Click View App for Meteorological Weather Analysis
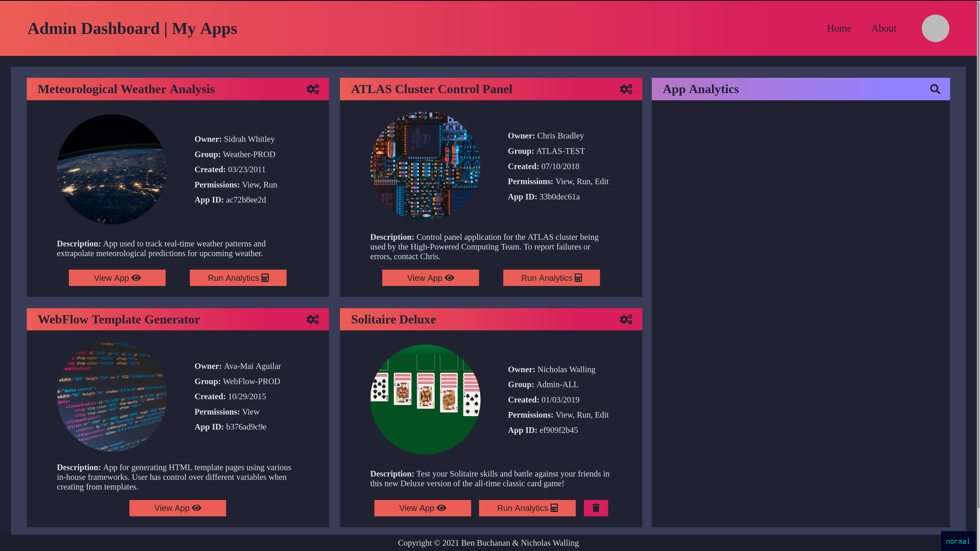This screenshot has height=551, width=980. (117, 278)
